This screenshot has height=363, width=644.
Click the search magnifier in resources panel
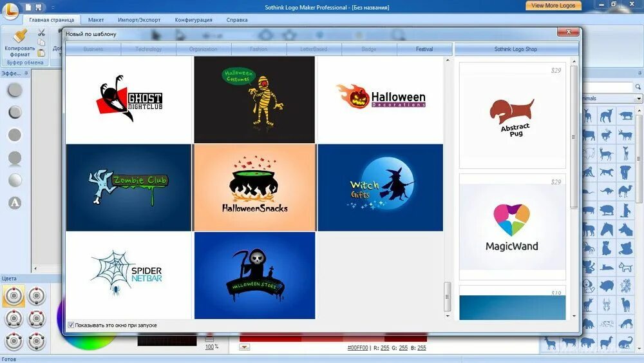tap(638, 87)
